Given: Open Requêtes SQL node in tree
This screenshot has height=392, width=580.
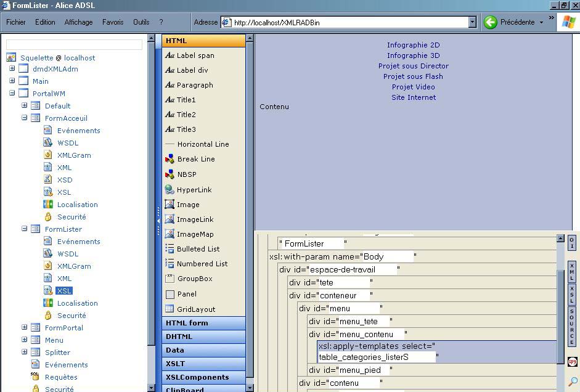Looking at the screenshot, I should coord(61,377).
